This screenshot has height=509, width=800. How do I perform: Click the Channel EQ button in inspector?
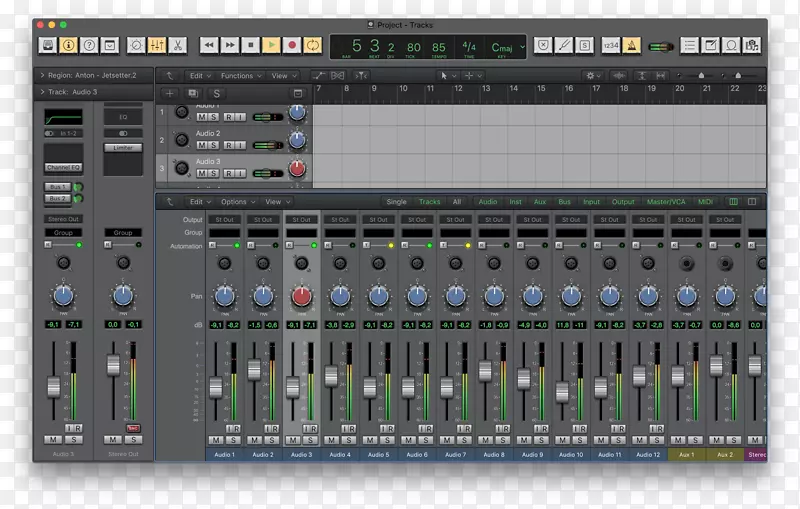coord(63,167)
